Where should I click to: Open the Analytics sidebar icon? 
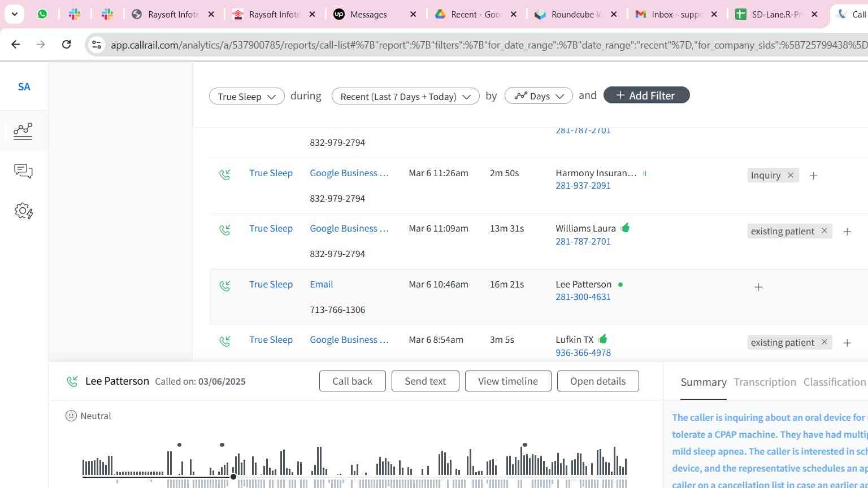pyautogui.click(x=23, y=131)
